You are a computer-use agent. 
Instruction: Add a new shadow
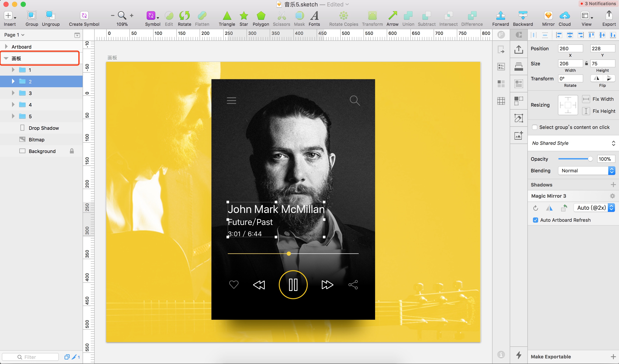pos(613,184)
